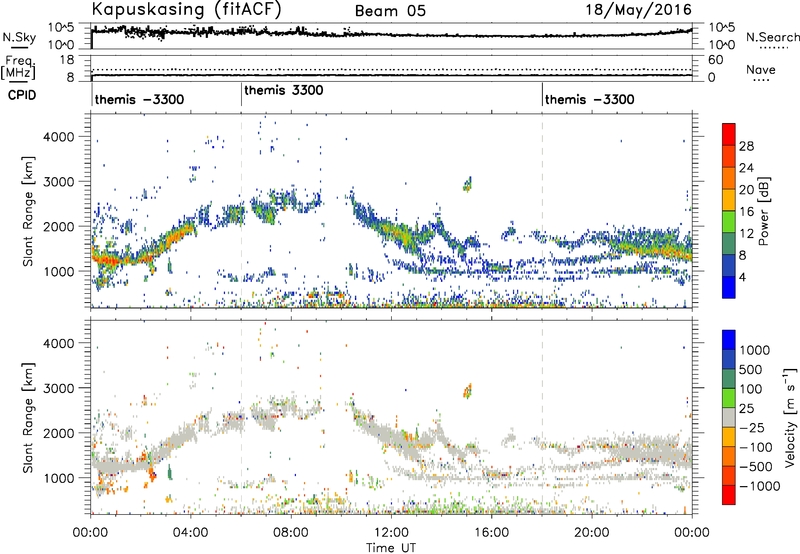Select the Velocity [m s-1] color bar title
This screenshot has height=554, width=800.
pos(790,418)
